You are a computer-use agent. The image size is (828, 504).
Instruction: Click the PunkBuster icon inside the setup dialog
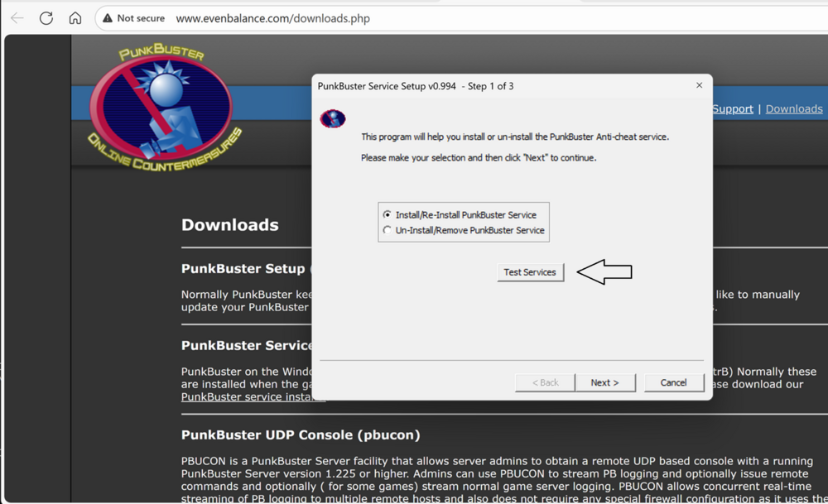332,118
